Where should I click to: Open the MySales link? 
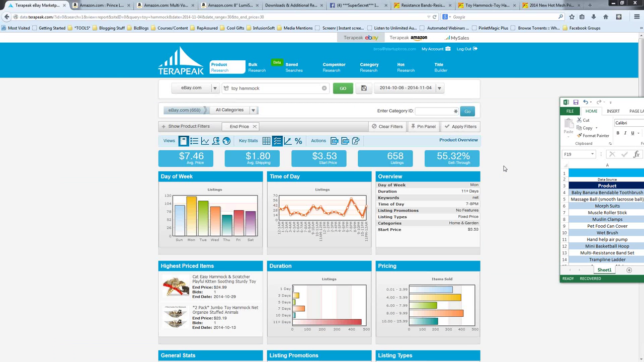click(x=456, y=38)
